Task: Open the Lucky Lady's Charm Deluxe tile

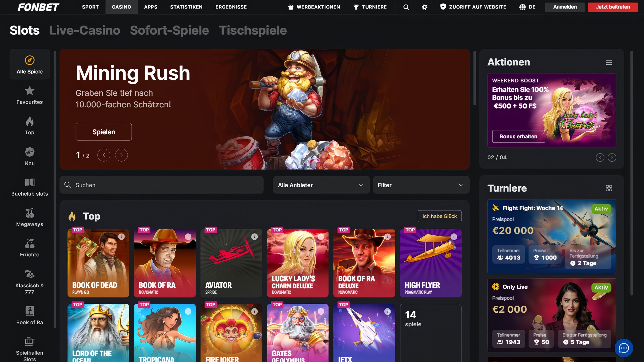Action: [x=298, y=263]
